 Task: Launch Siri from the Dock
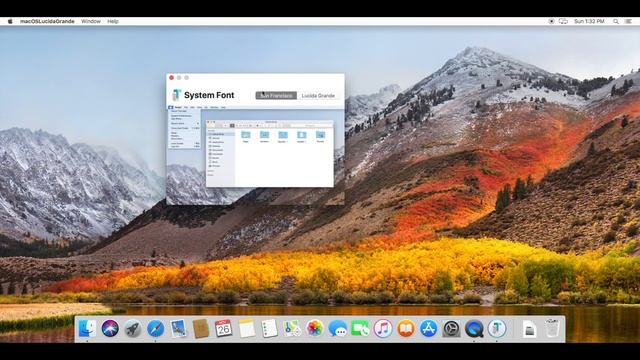(x=110, y=328)
